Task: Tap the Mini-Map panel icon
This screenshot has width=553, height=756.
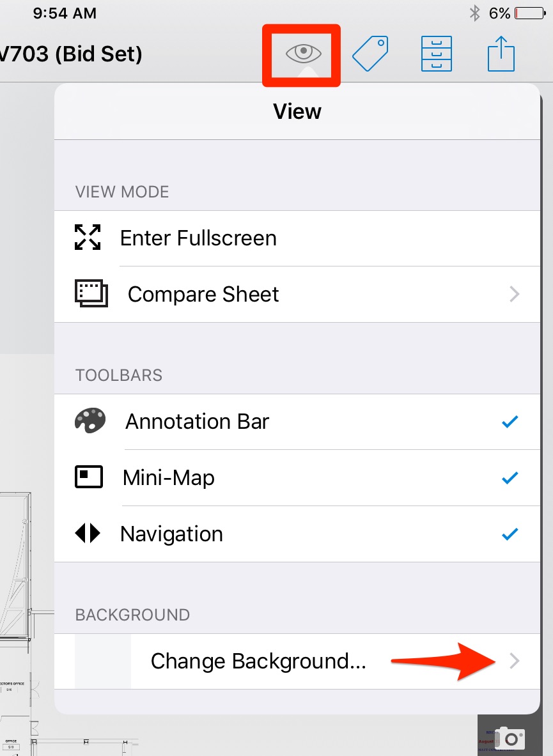Action: coord(89,477)
